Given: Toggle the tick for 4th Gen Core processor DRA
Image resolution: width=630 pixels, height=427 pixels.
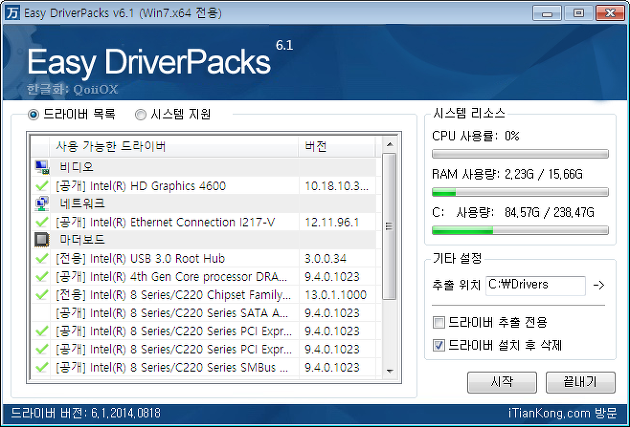Looking at the screenshot, I should (42, 276).
